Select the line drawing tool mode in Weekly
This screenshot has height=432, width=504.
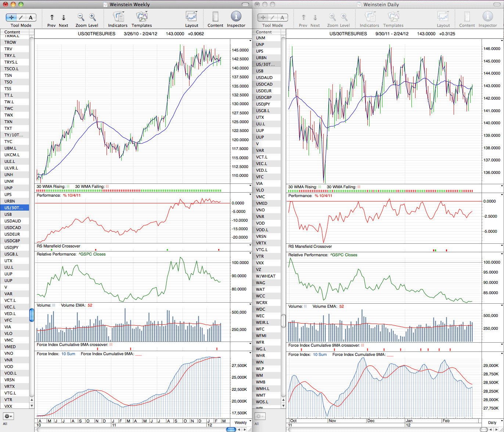click(x=21, y=17)
